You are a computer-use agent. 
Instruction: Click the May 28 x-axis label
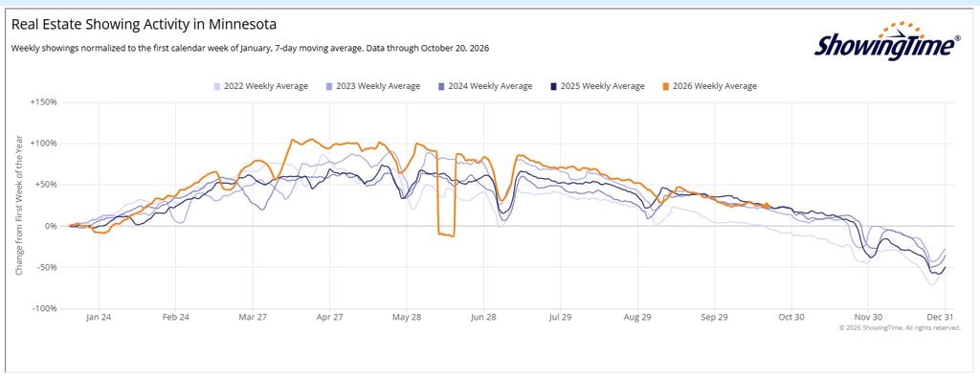(406, 318)
